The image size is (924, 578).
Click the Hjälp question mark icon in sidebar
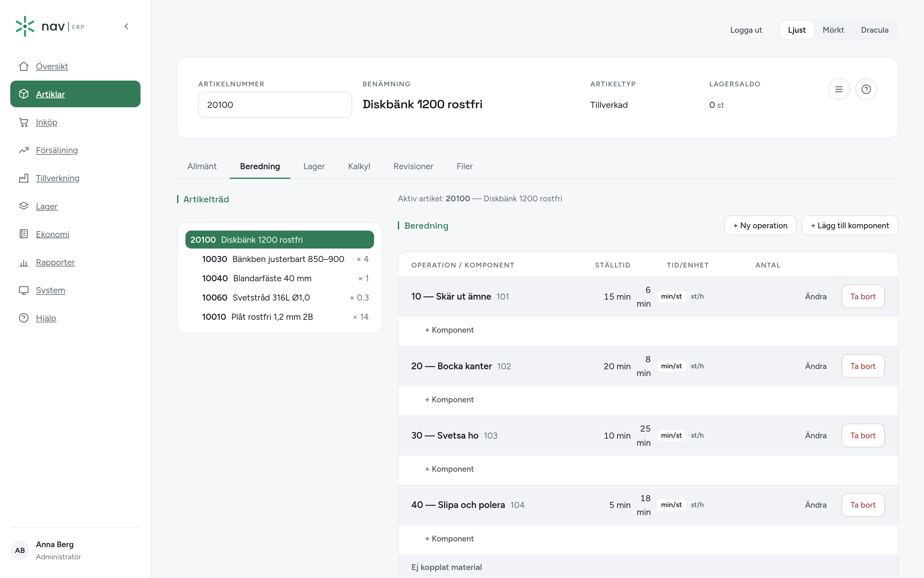coord(24,318)
